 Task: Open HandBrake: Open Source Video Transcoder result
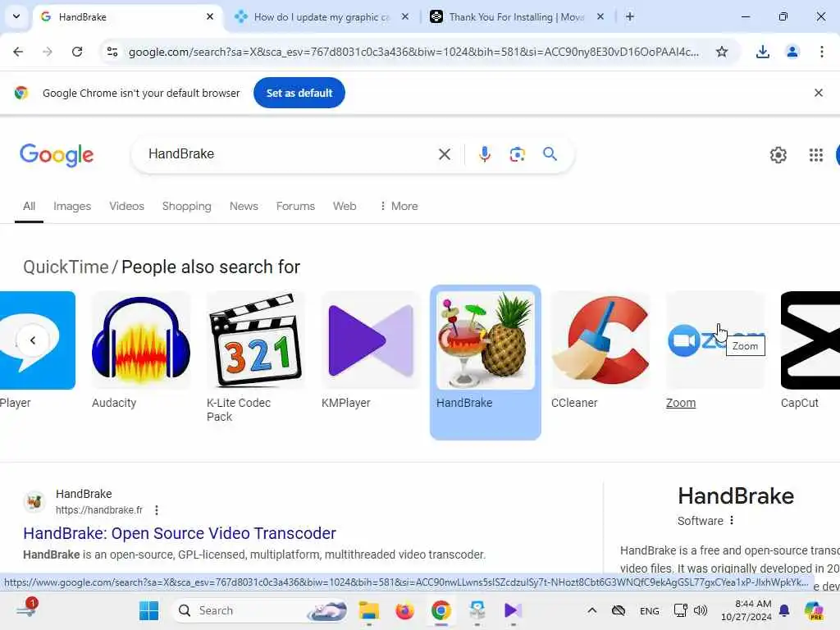(180, 533)
